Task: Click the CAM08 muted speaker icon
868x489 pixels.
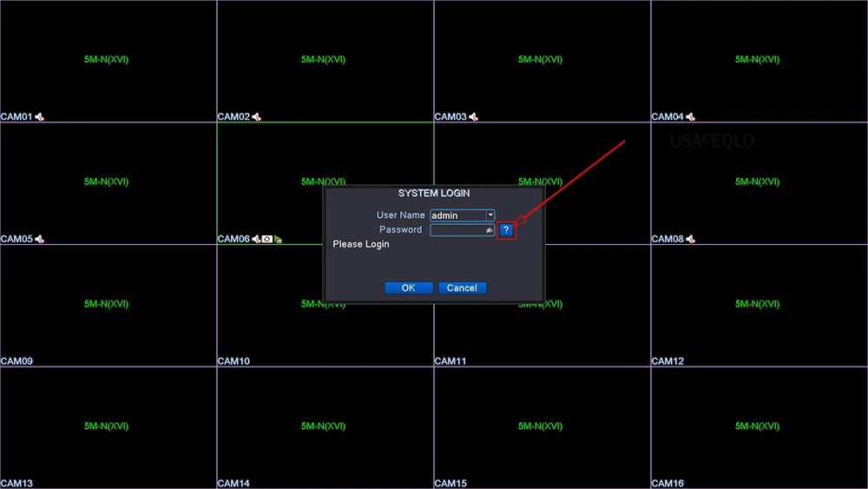Action: click(690, 239)
